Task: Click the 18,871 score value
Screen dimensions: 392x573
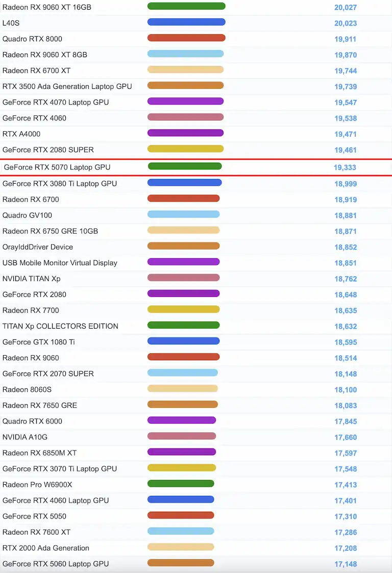Action: (x=345, y=231)
